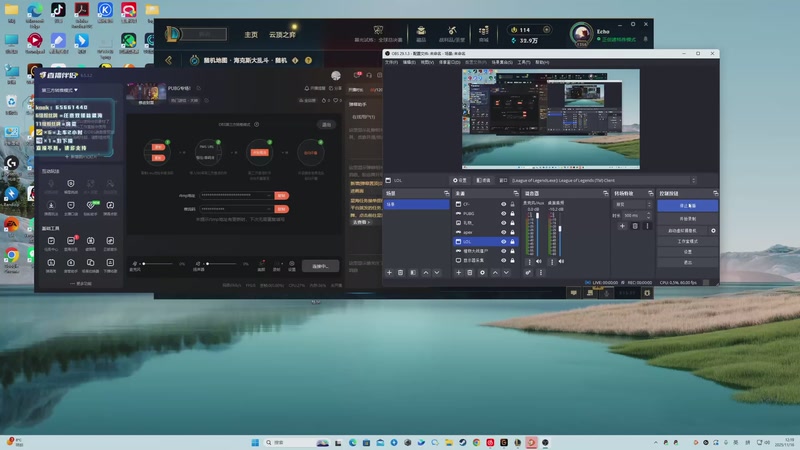Open OBS 编辑 menu
This screenshot has height=450, width=800.
(x=409, y=62)
